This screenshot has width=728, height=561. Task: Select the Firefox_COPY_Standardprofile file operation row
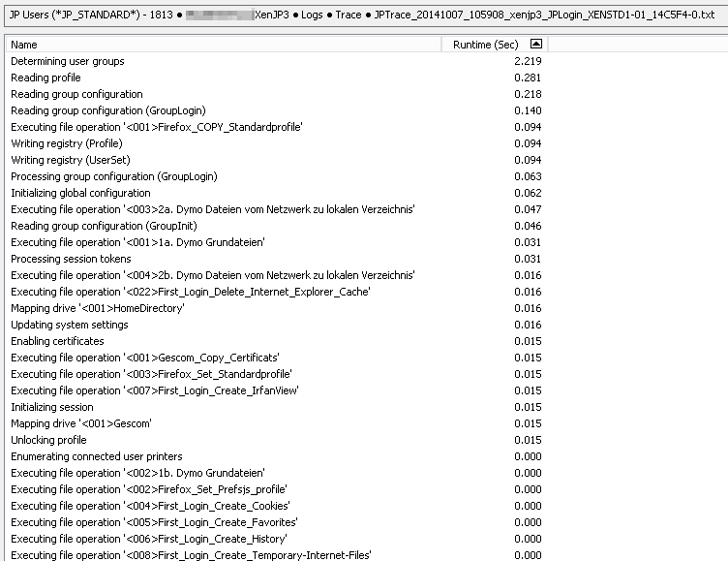point(156,127)
